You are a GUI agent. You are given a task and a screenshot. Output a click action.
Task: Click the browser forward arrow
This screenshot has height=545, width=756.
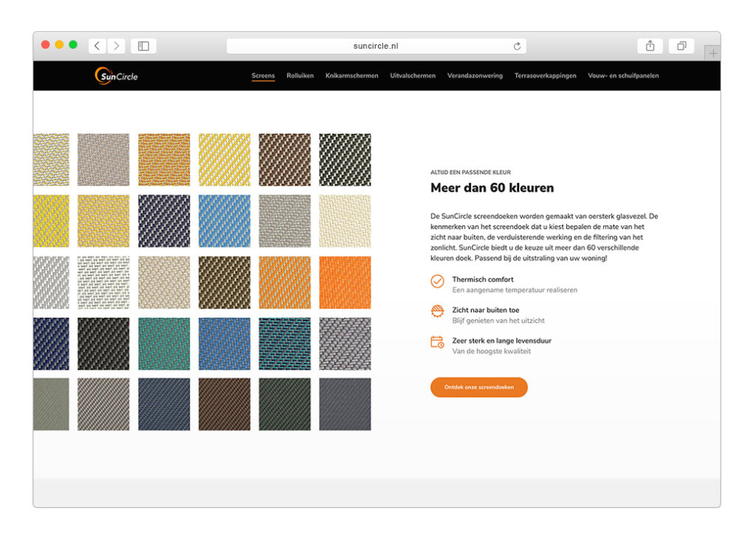click(116, 45)
